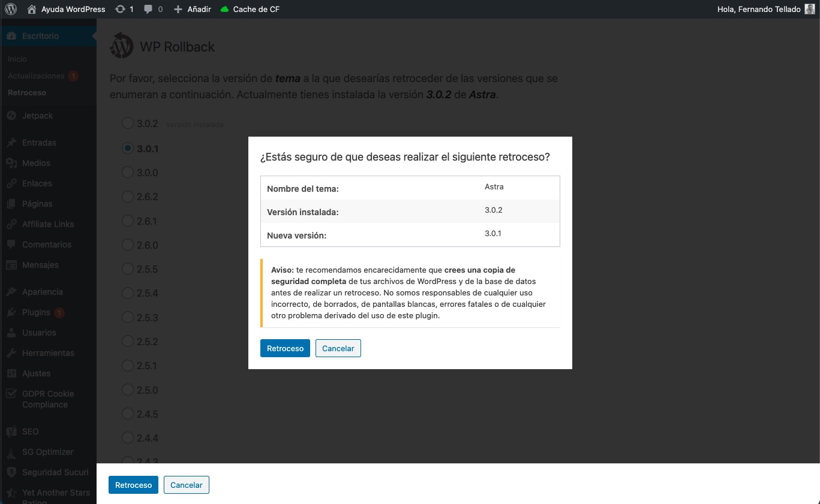Screen dimensions: 820x504
Task: Click the WordPress logo in admin bar
Action: click(x=11, y=9)
